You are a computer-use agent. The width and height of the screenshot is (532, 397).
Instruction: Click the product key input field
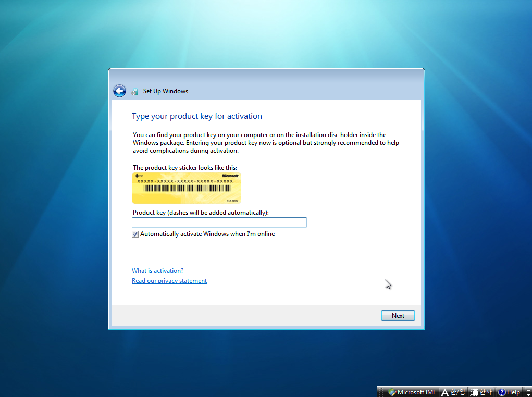[x=219, y=222]
